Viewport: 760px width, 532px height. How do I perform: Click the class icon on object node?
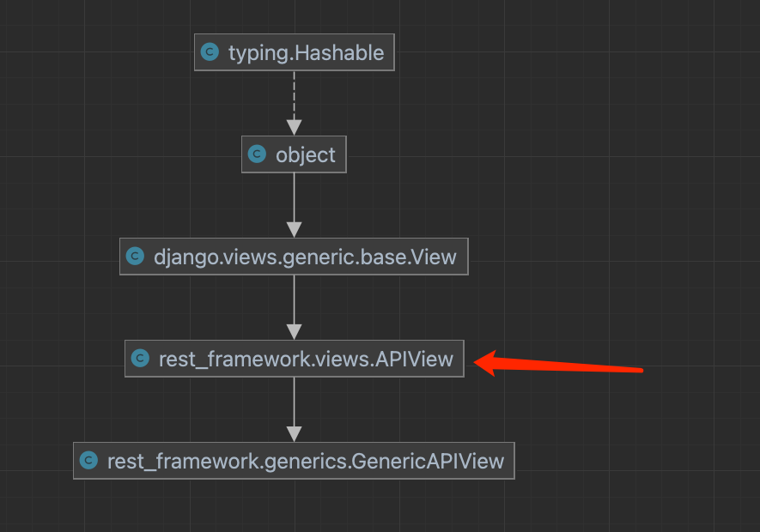pyautogui.click(x=257, y=154)
